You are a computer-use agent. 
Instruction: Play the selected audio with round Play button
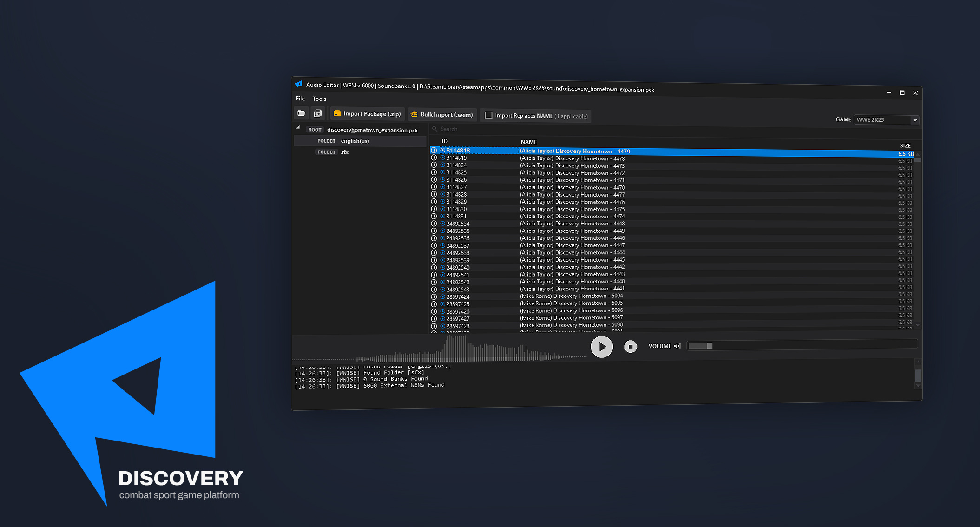pyautogui.click(x=602, y=347)
